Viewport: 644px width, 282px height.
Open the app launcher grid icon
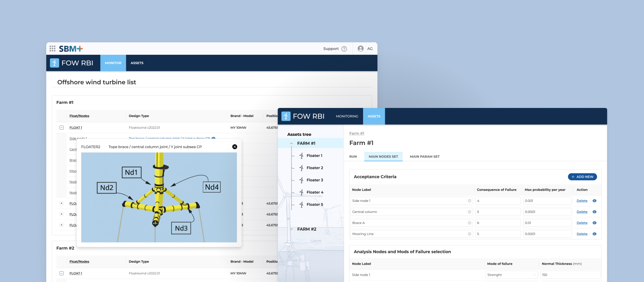pyautogui.click(x=53, y=48)
